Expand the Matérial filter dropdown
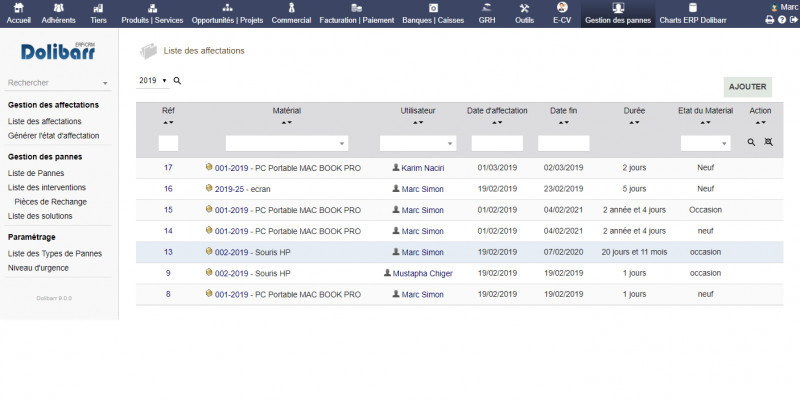Image resolution: width=800 pixels, height=401 pixels. [286, 143]
